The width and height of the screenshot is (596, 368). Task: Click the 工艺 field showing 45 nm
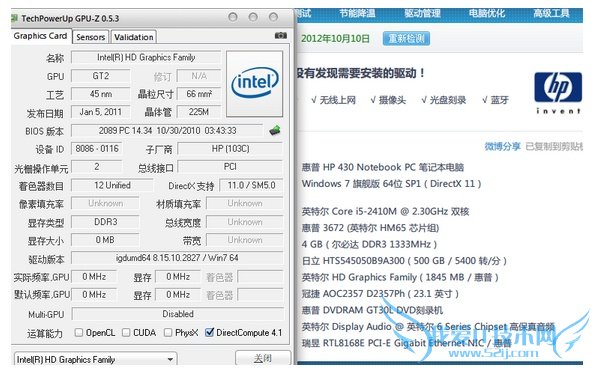point(101,94)
